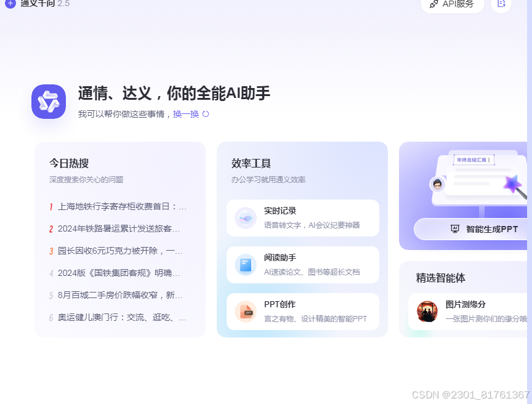Open hot search 园长因收6元巧克力被开除
The height and width of the screenshot is (404, 532).
[120, 251]
